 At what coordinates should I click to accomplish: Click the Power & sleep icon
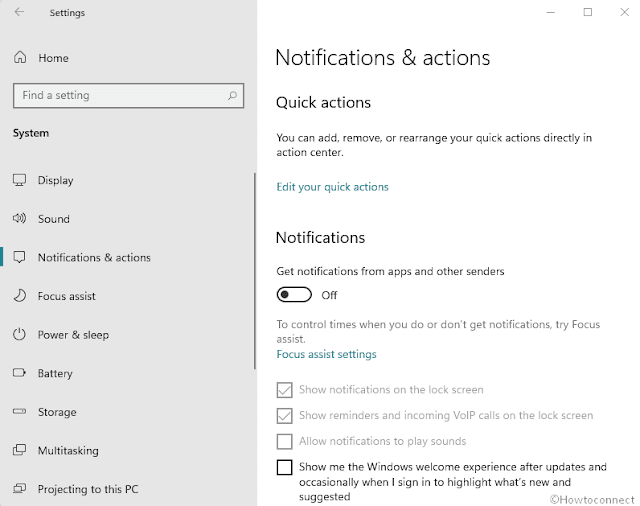(19, 334)
